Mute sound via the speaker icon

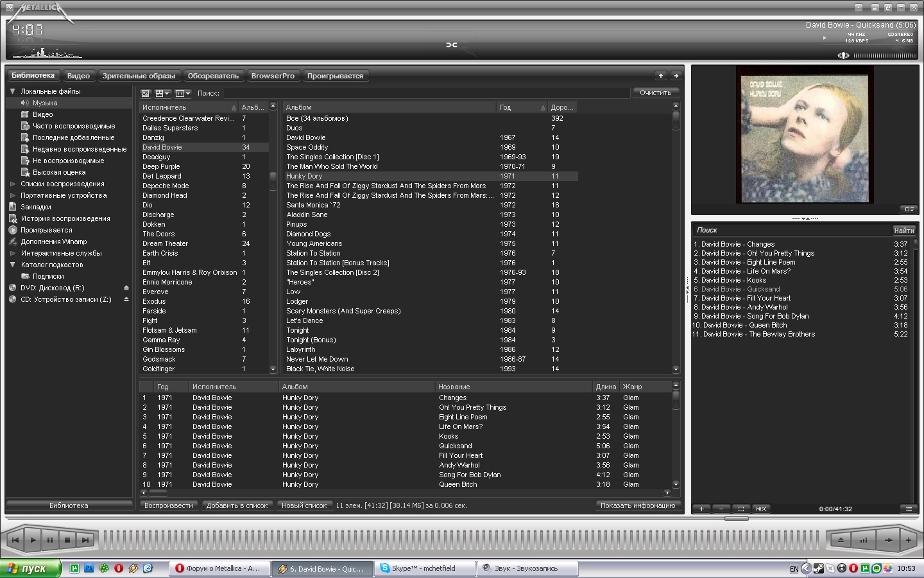[x=843, y=55]
